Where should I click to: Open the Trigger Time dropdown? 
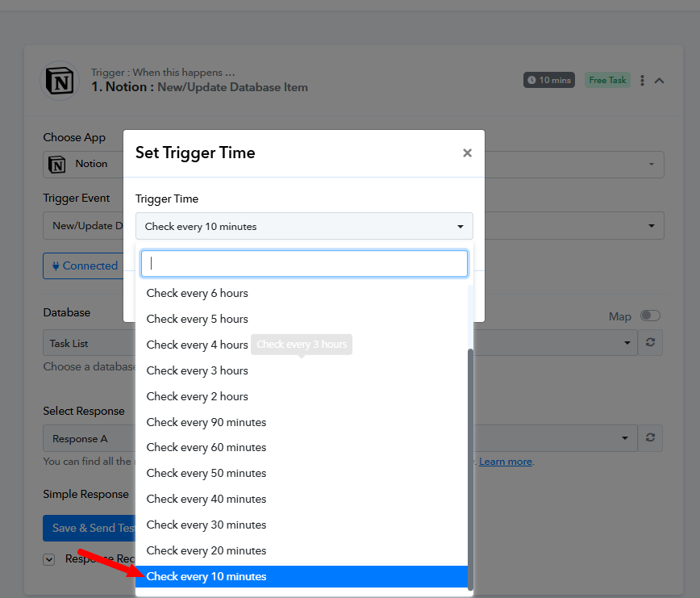[x=304, y=226]
